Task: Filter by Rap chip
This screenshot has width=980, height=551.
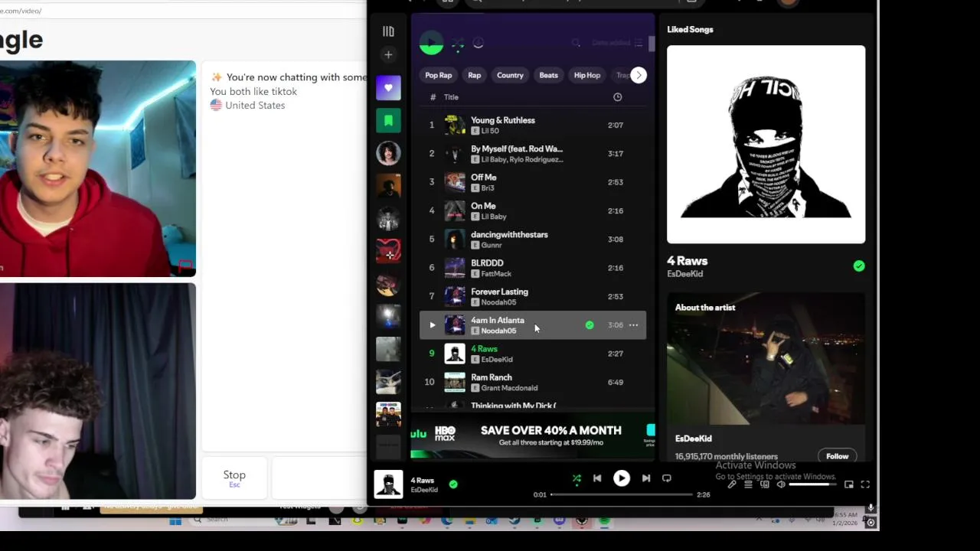Action: point(475,75)
